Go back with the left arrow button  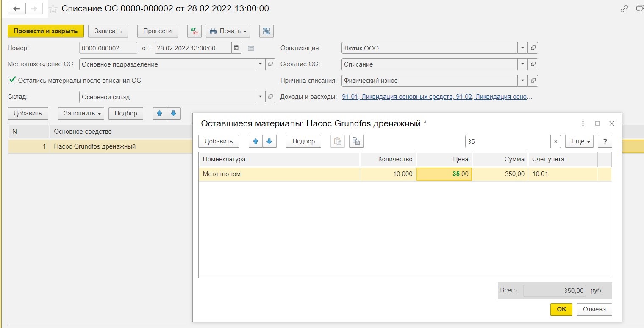(17, 8)
